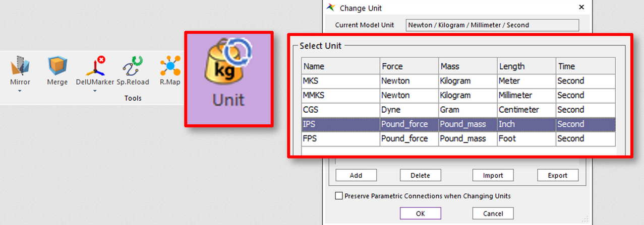Click the Length column header

tap(526, 66)
